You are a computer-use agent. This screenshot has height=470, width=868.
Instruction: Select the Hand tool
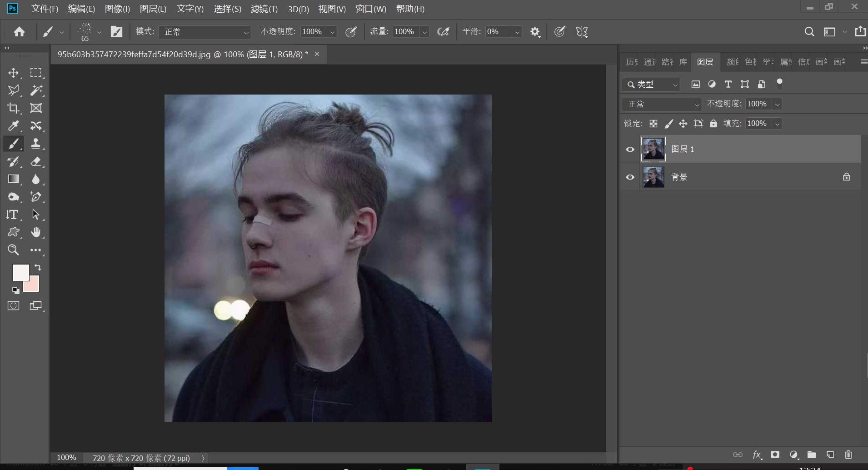[36, 232]
